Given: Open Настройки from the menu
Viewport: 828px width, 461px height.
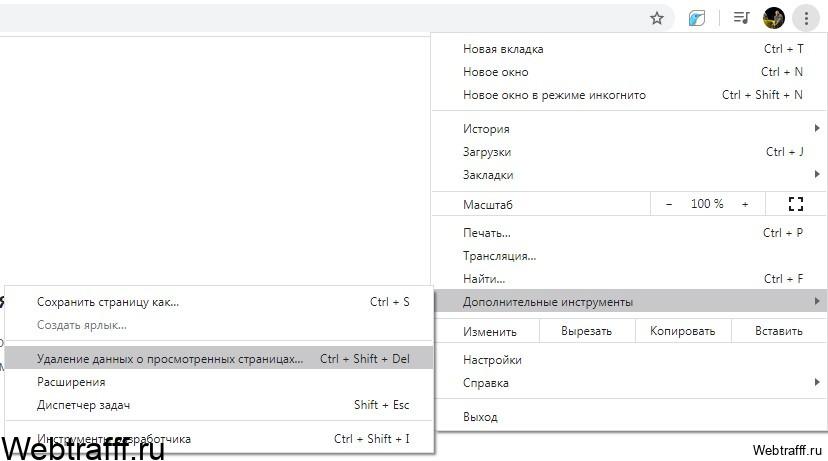Looking at the screenshot, I should (x=629, y=360).
